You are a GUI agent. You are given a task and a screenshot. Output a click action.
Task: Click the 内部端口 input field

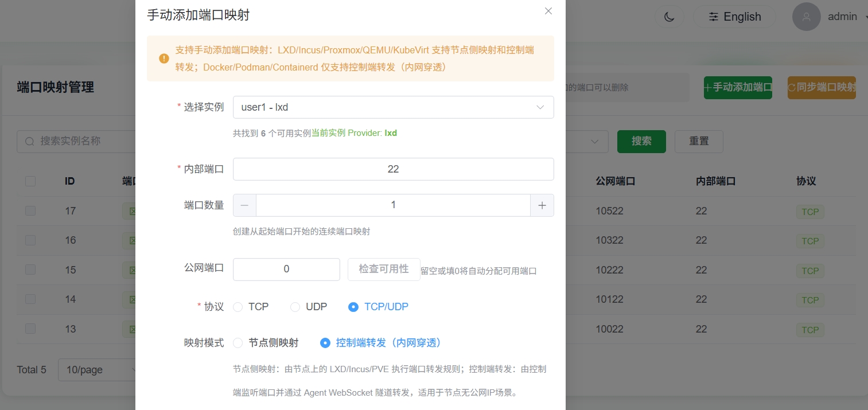click(x=393, y=169)
